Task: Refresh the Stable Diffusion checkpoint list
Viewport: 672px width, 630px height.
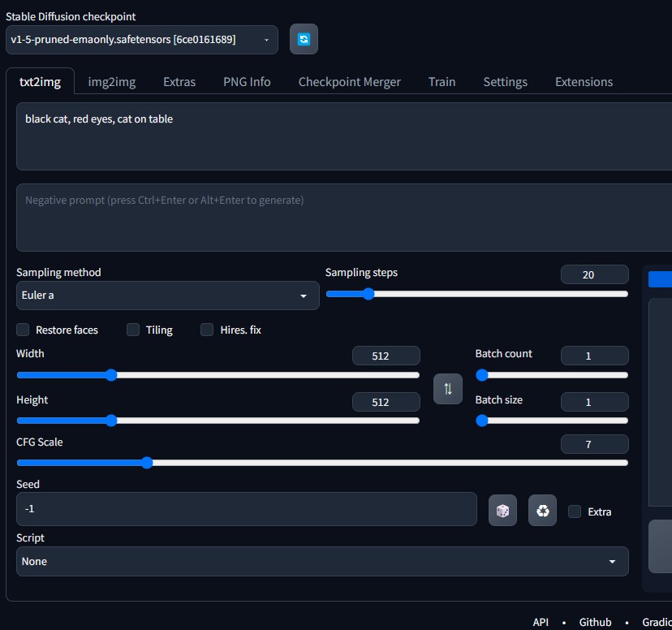Action: click(x=303, y=38)
